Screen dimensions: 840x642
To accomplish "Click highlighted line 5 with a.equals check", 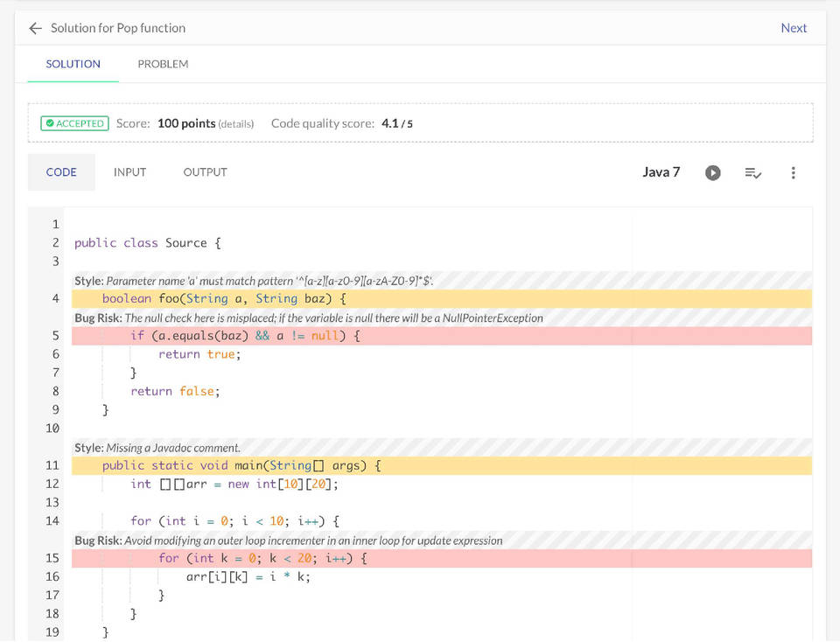I will point(245,336).
